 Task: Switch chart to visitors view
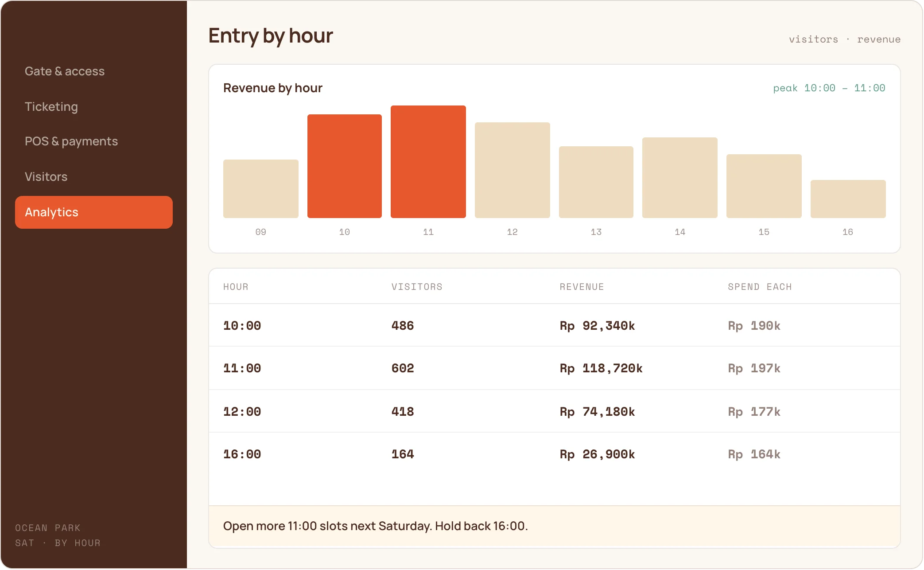click(813, 39)
